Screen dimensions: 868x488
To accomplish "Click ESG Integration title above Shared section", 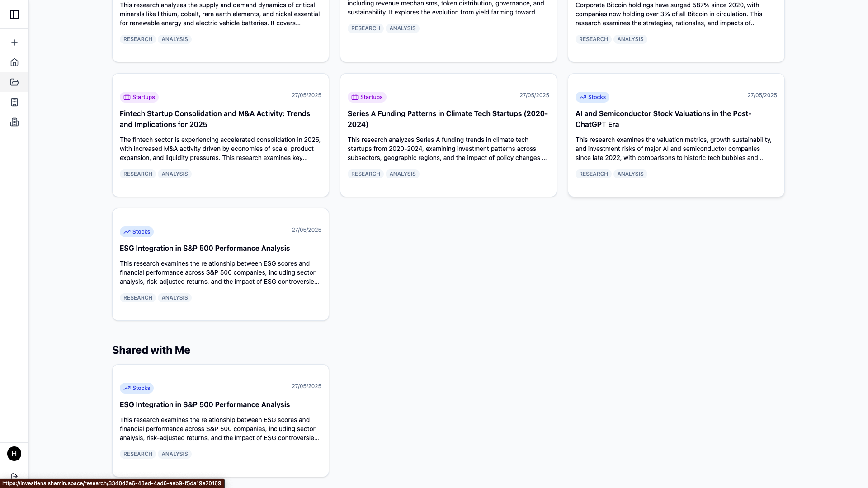I will click(205, 249).
